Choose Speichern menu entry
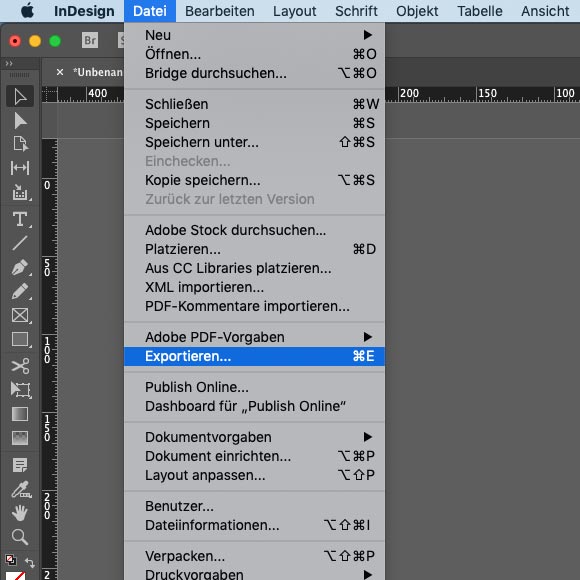Screen dimensions: 580x580 pyautogui.click(x=254, y=123)
